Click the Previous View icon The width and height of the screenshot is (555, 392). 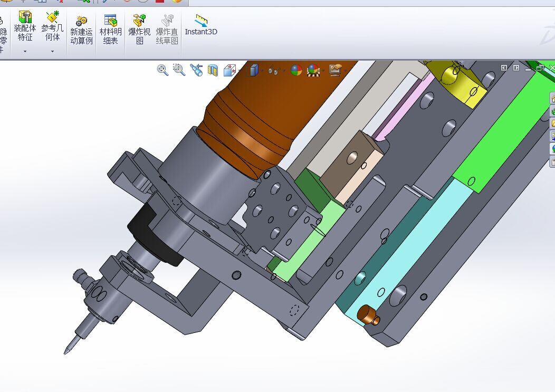pos(196,70)
